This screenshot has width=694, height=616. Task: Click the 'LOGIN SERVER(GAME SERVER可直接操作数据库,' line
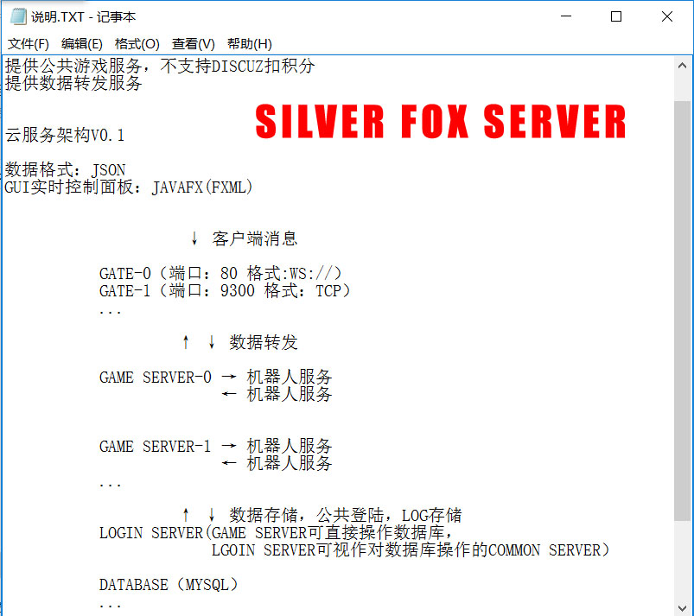tap(277, 532)
